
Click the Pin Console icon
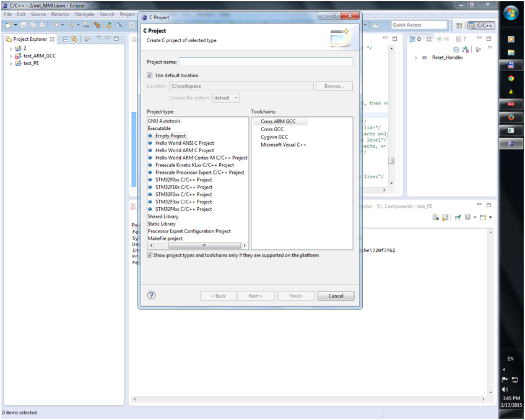(x=458, y=217)
